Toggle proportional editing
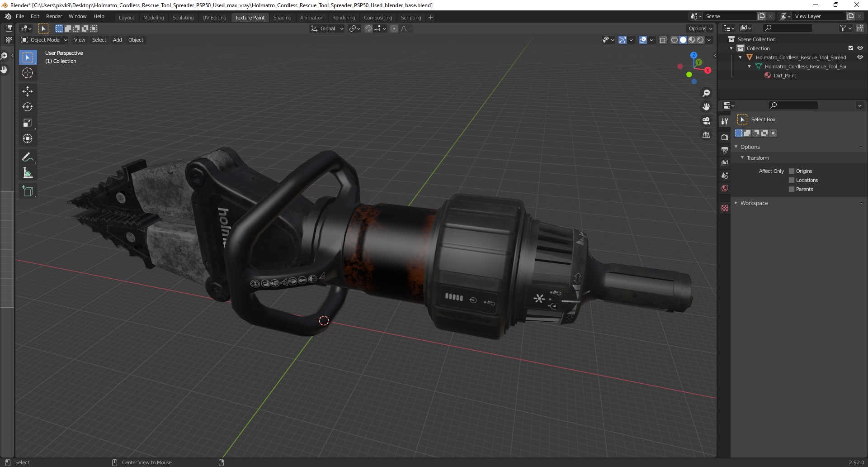 click(x=394, y=29)
